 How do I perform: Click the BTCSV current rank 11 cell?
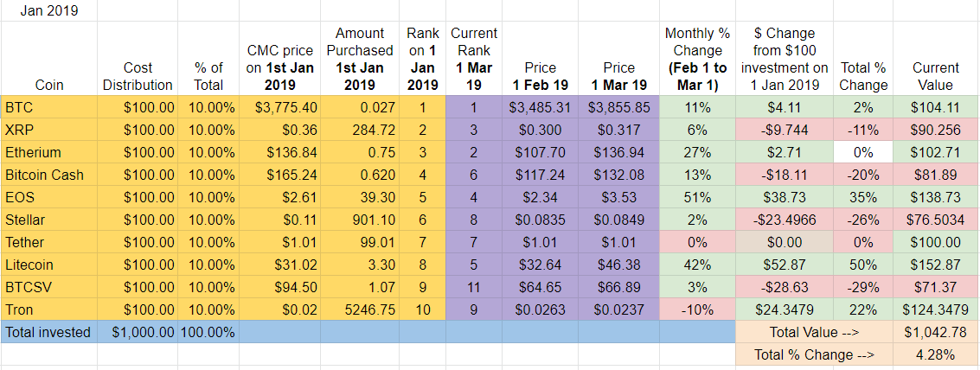(x=473, y=287)
